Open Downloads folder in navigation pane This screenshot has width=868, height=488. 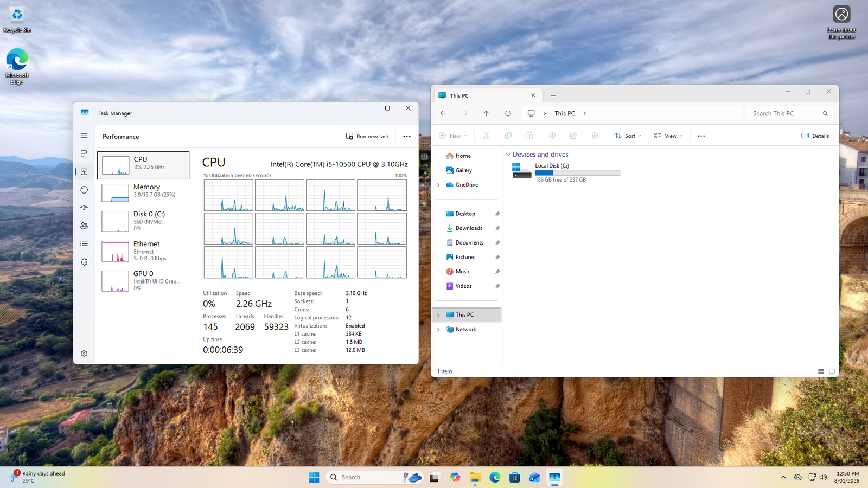tap(469, 228)
